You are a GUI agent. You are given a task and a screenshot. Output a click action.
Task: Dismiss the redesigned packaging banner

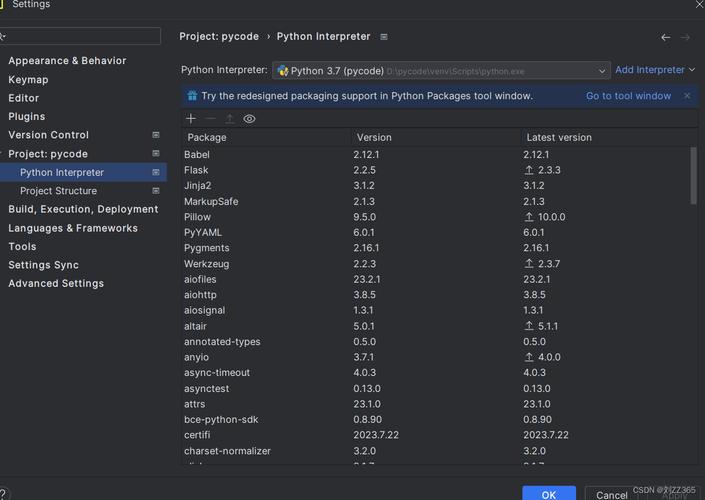click(x=687, y=95)
